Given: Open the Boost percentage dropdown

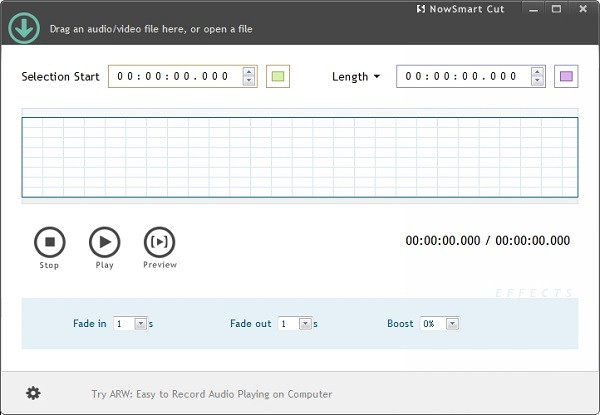Looking at the screenshot, I should click(x=452, y=324).
